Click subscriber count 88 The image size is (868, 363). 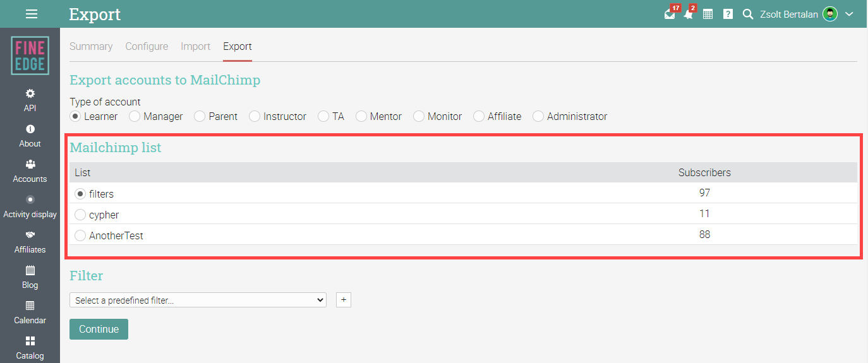pyautogui.click(x=704, y=234)
